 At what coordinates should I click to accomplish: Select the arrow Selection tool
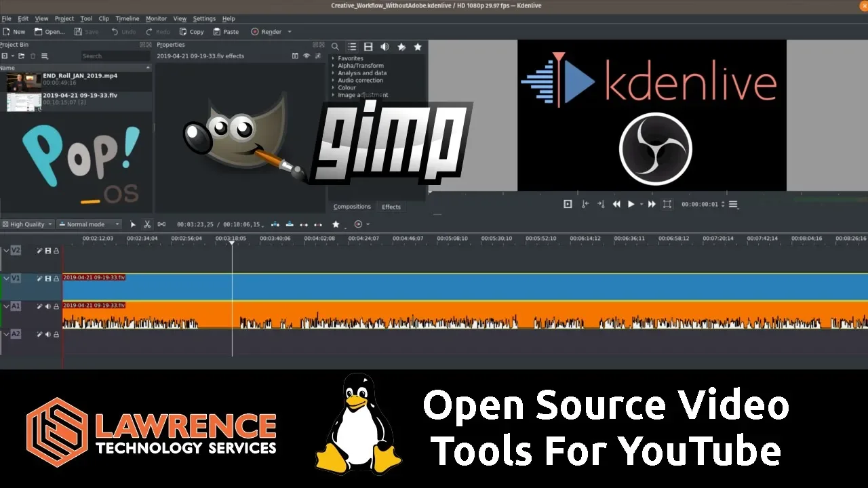point(133,224)
